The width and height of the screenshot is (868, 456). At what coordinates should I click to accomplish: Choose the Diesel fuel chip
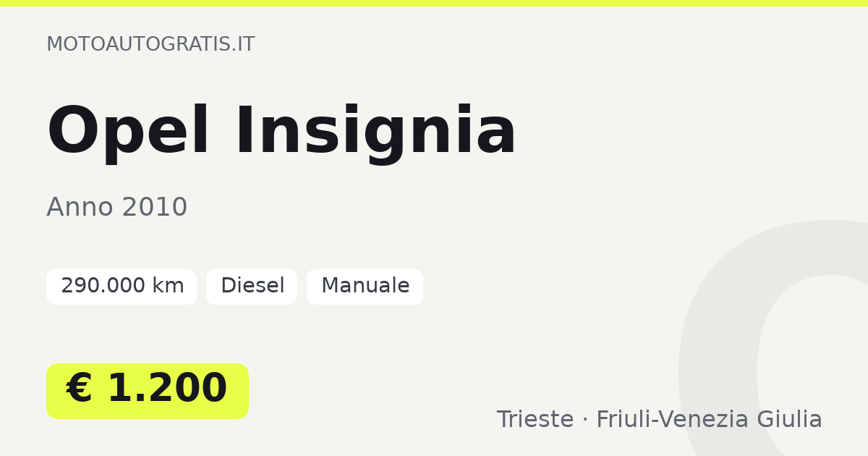tap(252, 287)
